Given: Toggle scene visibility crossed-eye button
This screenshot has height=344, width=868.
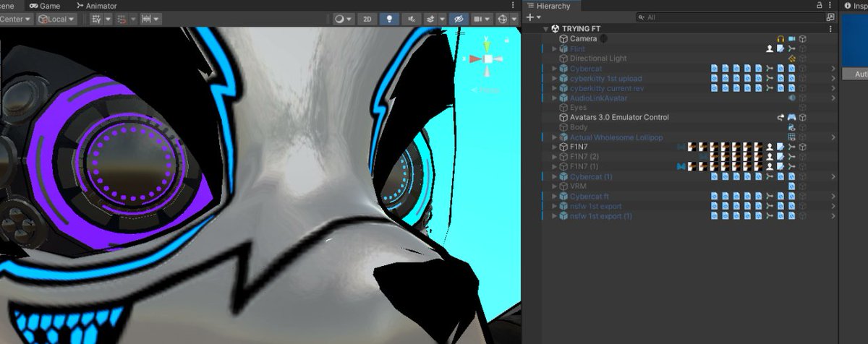Looking at the screenshot, I should coord(457,20).
